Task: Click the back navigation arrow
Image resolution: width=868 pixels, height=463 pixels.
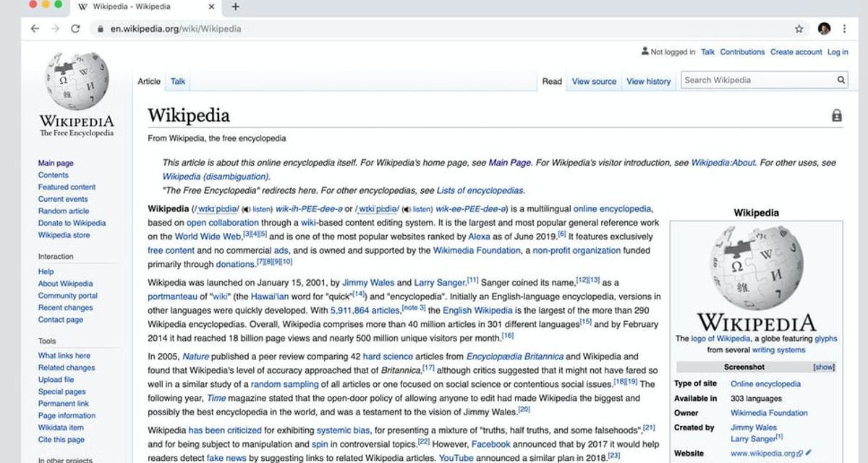Action: [x=35, y=29]
